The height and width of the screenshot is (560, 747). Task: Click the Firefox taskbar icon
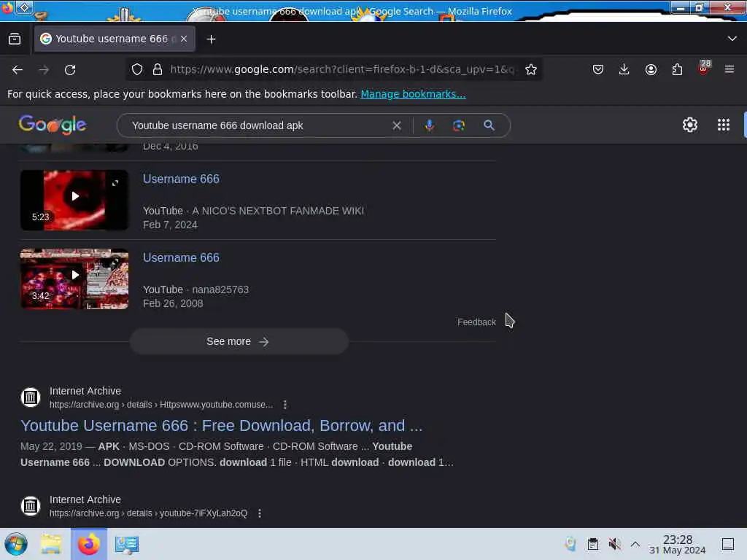pyautogui.click(x=89, y=544)
